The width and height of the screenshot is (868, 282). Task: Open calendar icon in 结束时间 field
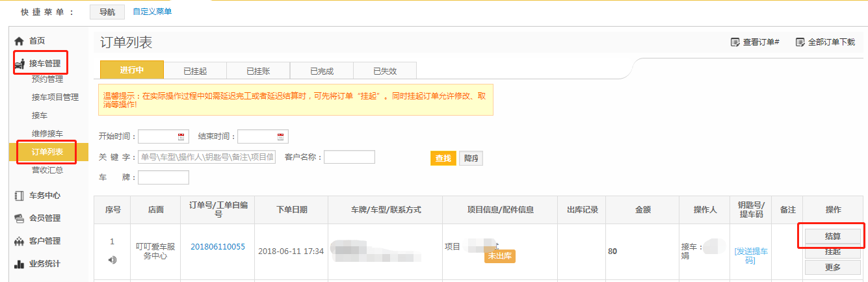tap(280, 136)
